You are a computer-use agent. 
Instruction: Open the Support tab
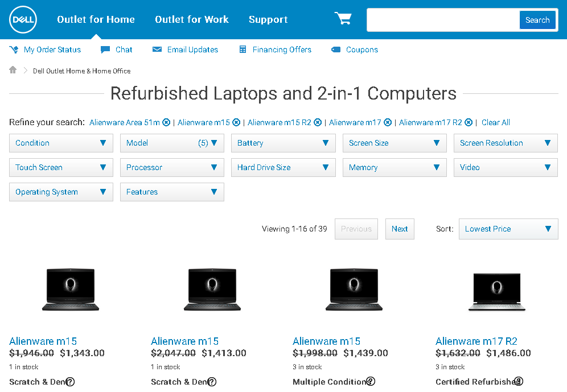pos(268,19)
